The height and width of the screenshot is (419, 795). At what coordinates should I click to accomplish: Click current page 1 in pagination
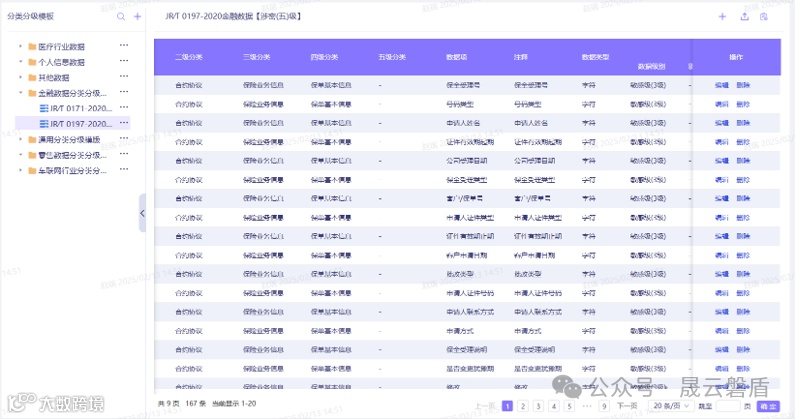tap(508, 406)
